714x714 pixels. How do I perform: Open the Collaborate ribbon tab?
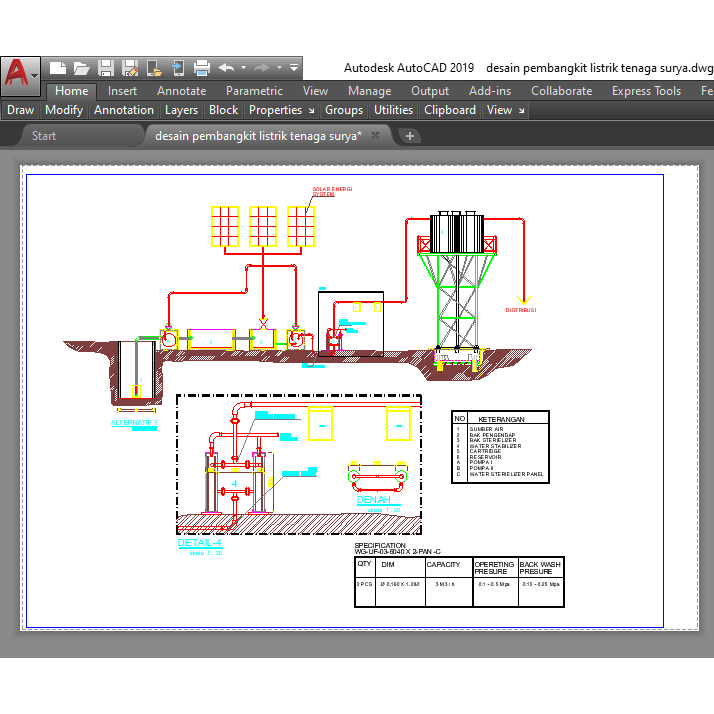pyautogui.click(x=561, y=91)
